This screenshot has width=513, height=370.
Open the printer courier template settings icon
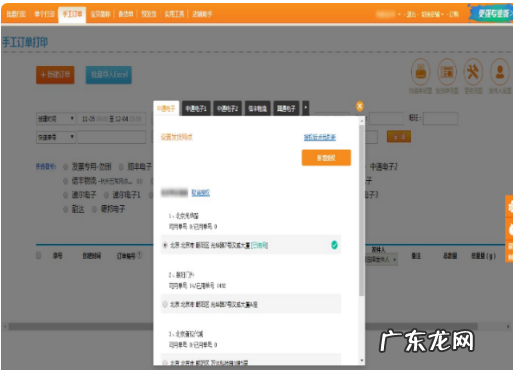click(x=420, y=72)
